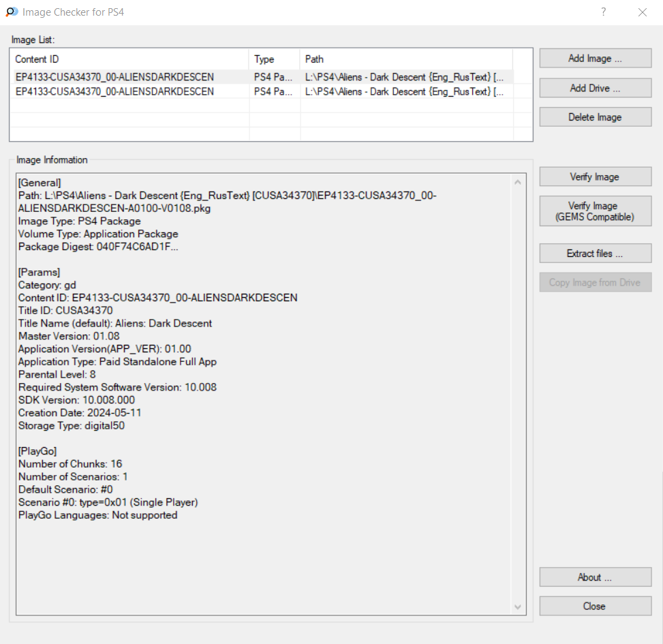This screenshot has height=644, width=663.
Task: Click Number of Scenarios: 1 line
Action: pos(73,476)
